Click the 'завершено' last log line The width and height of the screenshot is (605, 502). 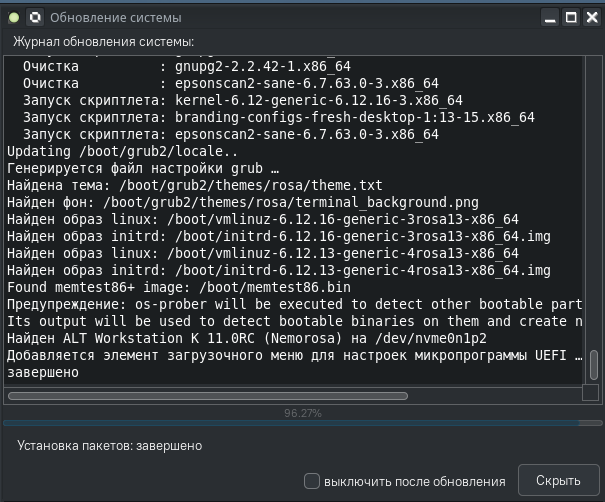(x=43, y=372)
